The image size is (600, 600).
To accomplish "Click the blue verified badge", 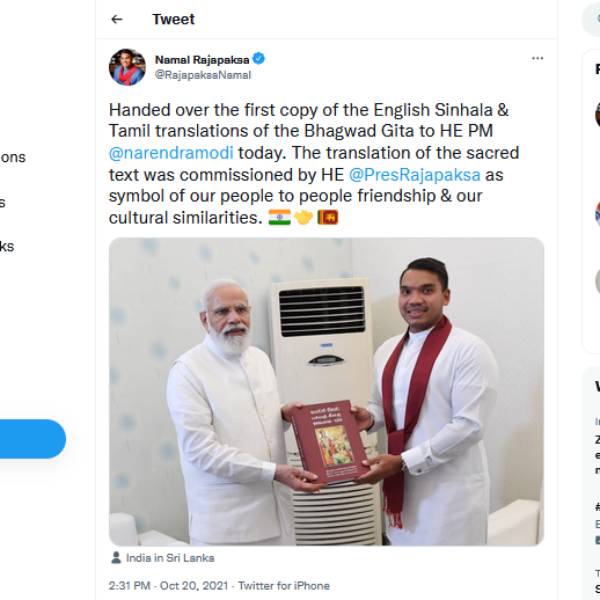I will click(x=259, y=60).
